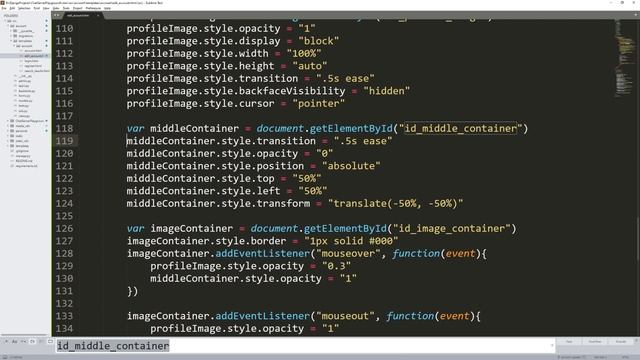This screenshot has width=640, height=360.
Task: Click line number 126 in gutter
Action: (64, 229)
